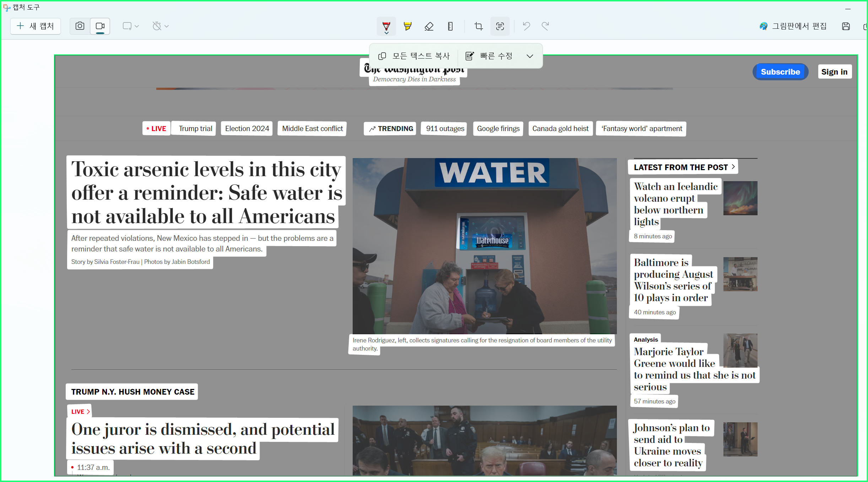
Task: Click the blue Subscribe button
Action: tap(780, 72)
